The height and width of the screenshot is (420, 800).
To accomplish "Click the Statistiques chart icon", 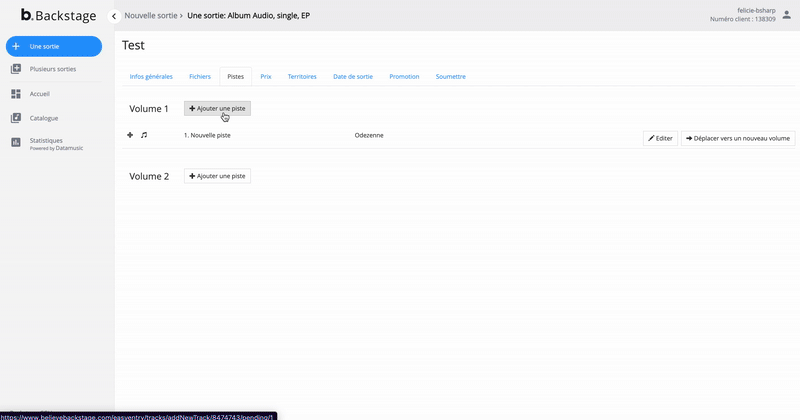I will point(16,142).
